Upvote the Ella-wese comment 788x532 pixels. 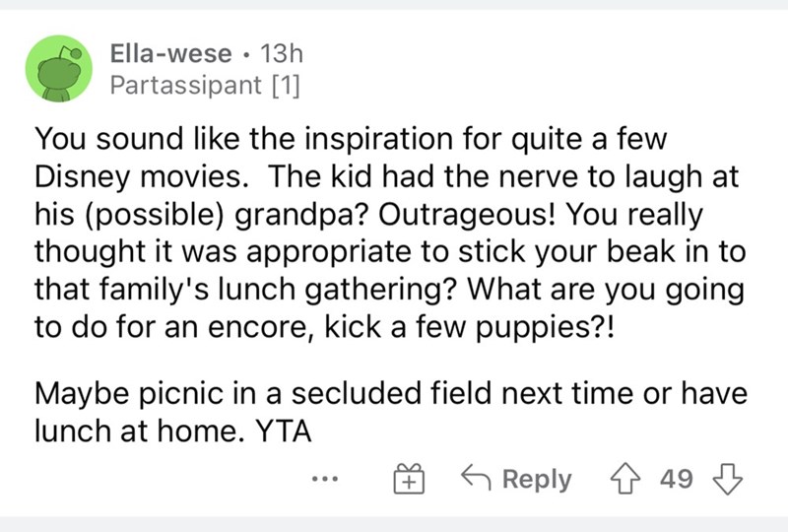624,479
